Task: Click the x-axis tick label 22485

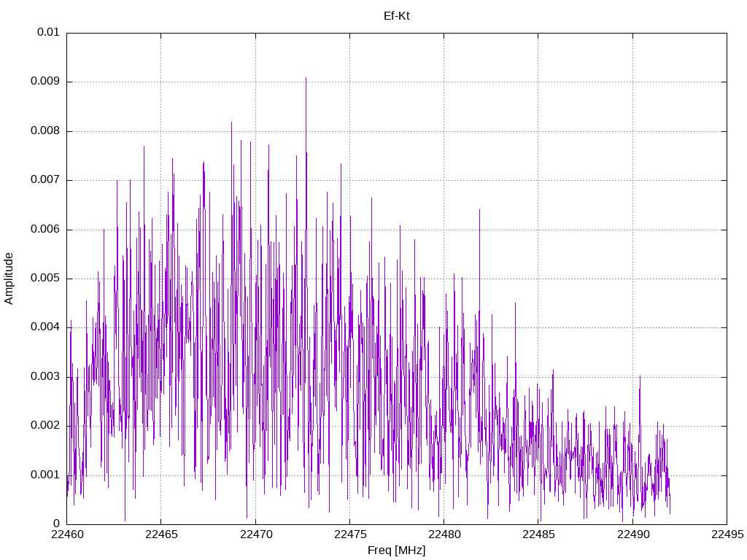Action: tap(539, 534)
